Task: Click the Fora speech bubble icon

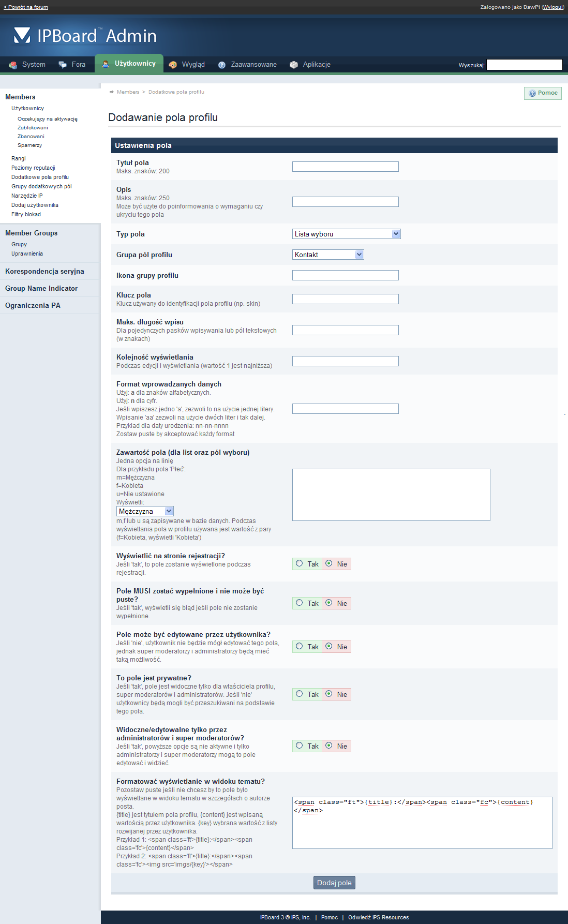Action: point(63,65)
